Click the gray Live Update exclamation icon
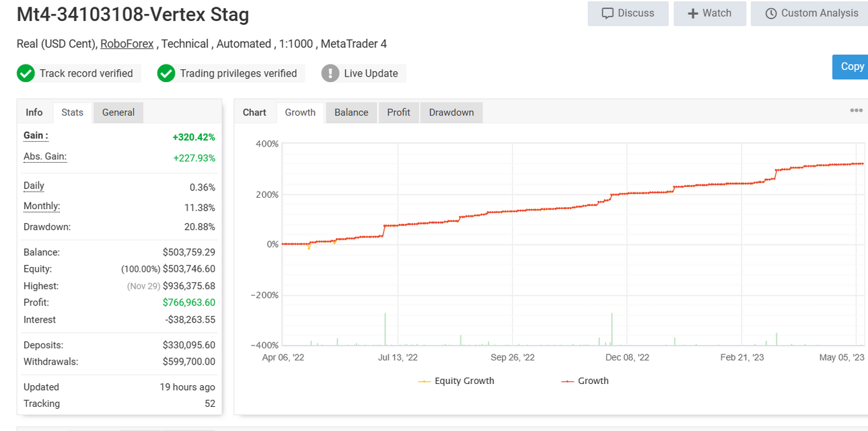 (330, 73)
